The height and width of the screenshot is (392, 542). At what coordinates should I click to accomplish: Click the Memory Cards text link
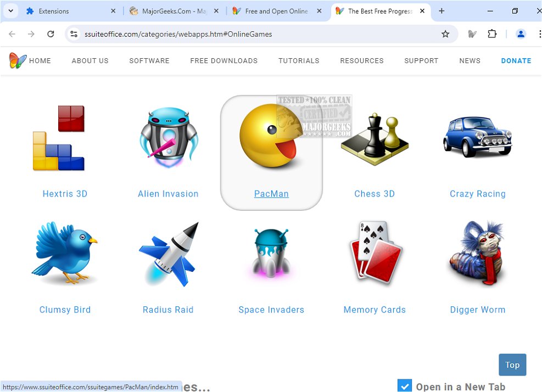click(x=375, y=310)
